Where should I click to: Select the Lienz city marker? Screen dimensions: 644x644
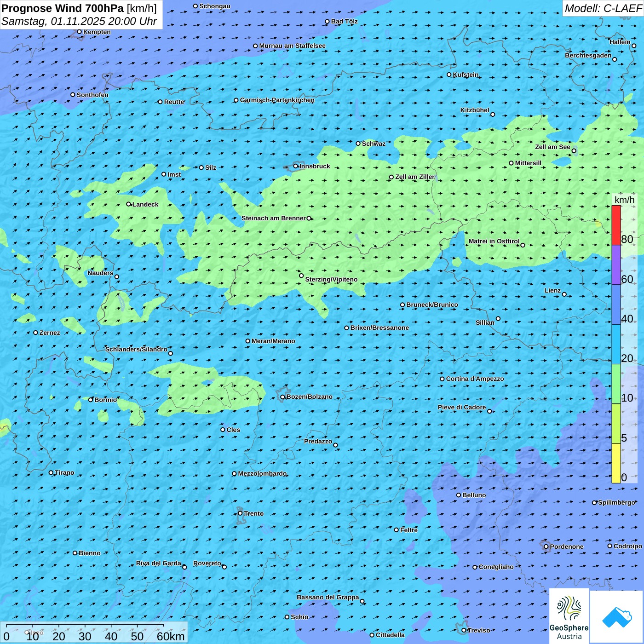tap(564, 294)
